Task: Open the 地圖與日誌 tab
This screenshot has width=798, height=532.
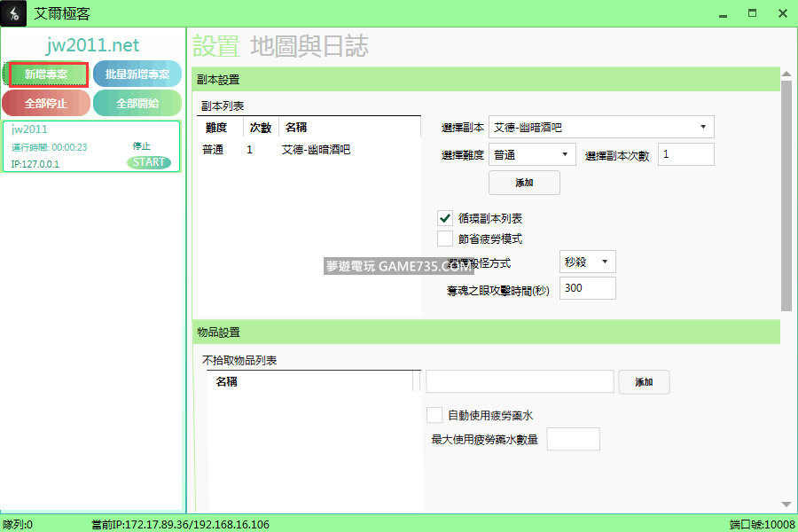Action: (309, 46)
